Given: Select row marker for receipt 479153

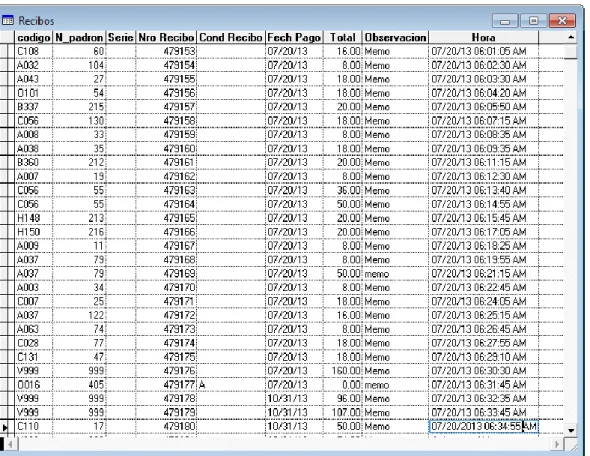Looking at the screenshot, I should [x=7, y=51].
